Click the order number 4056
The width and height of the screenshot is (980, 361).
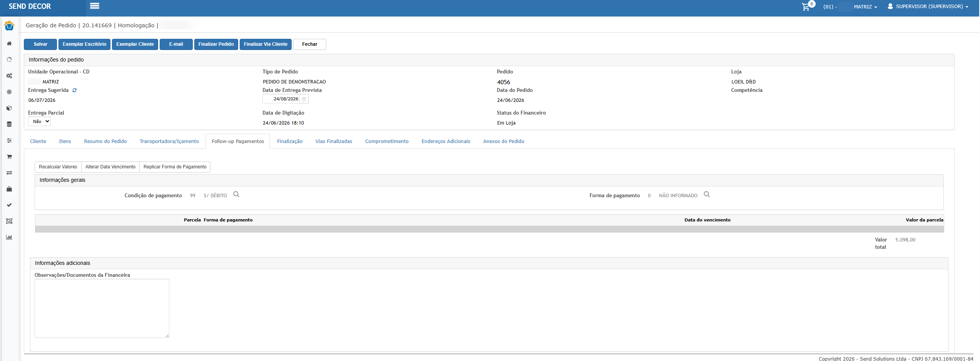tap(503, 82)
